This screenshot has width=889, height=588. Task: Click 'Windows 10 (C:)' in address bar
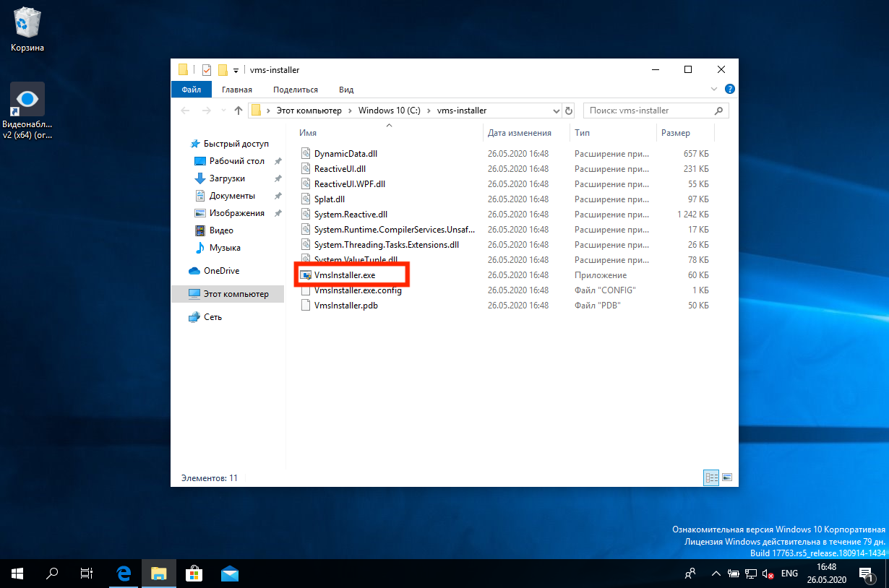click(x=389, y=111)
